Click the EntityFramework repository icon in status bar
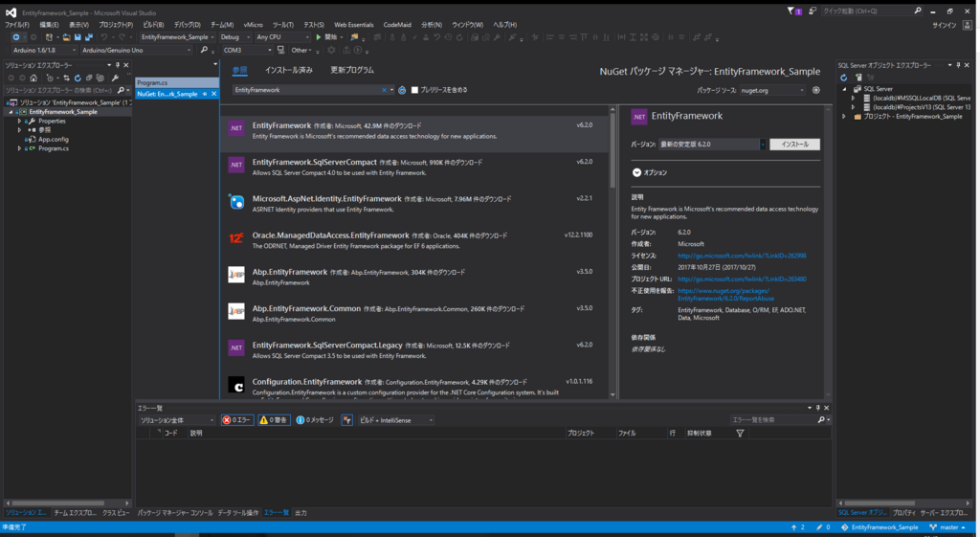Viewport: 980px width, 537px height. pyautogui.click(x=844, y=527)
